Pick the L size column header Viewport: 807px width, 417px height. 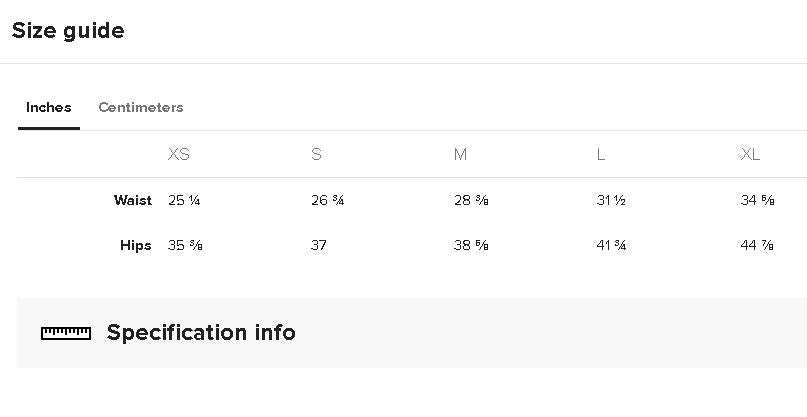601,154
